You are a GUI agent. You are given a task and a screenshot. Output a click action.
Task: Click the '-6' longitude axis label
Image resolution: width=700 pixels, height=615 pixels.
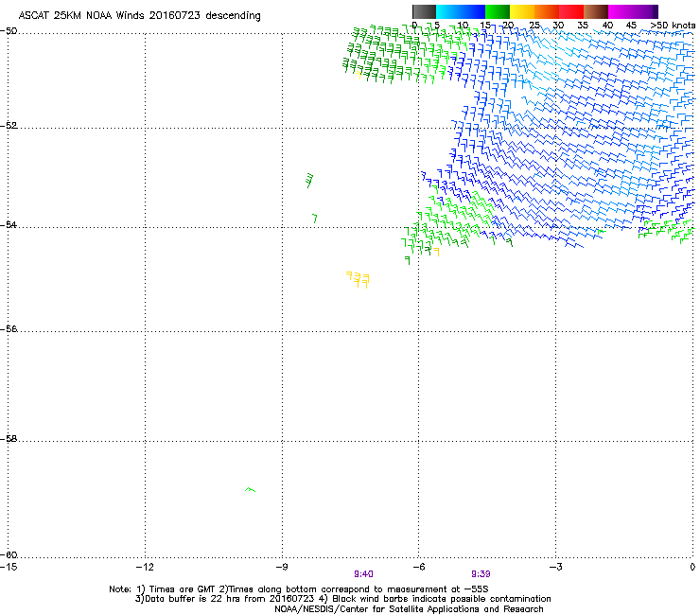pyautogui.click(x=419, y=567)
